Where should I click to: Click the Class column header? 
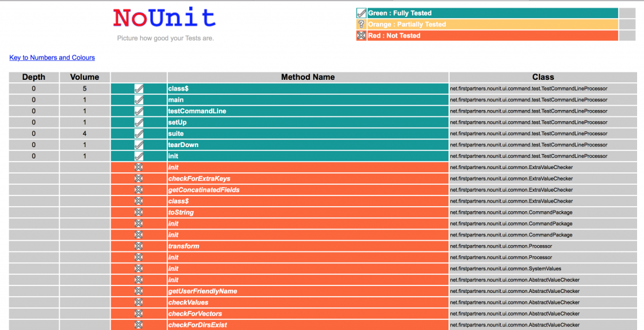point(543,77)
